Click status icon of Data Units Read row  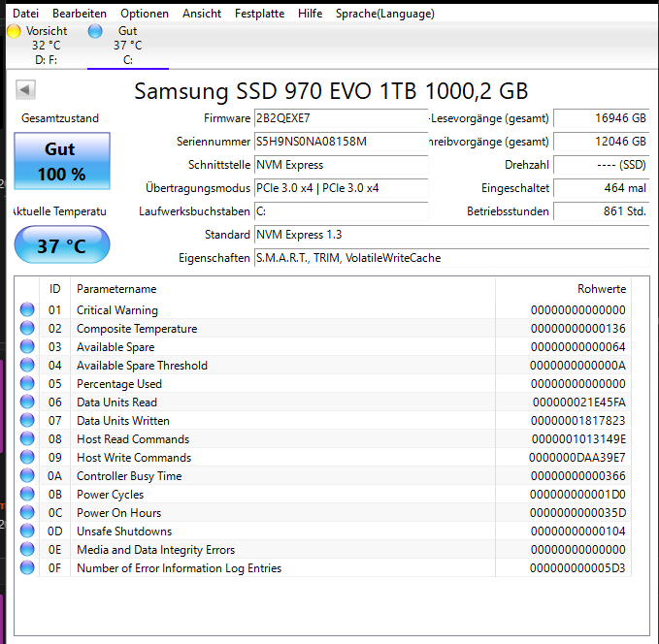pyautogui.click(x=27, y=402)
